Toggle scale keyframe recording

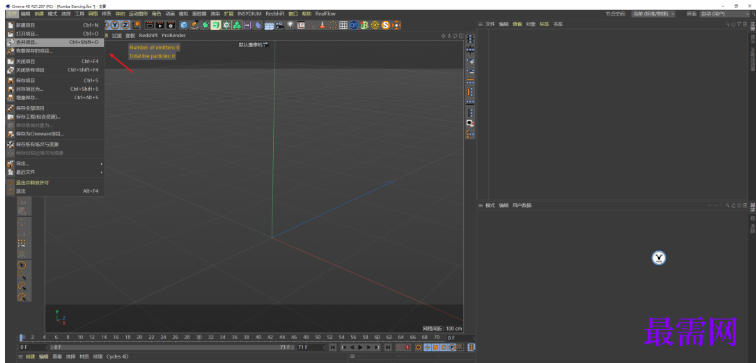tap(435, 347)
